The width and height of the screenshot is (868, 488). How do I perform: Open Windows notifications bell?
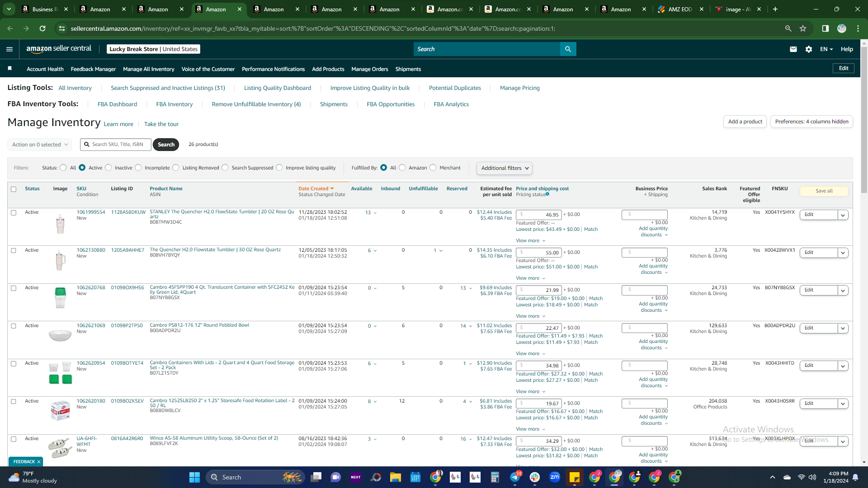click(x=855, y=477)
